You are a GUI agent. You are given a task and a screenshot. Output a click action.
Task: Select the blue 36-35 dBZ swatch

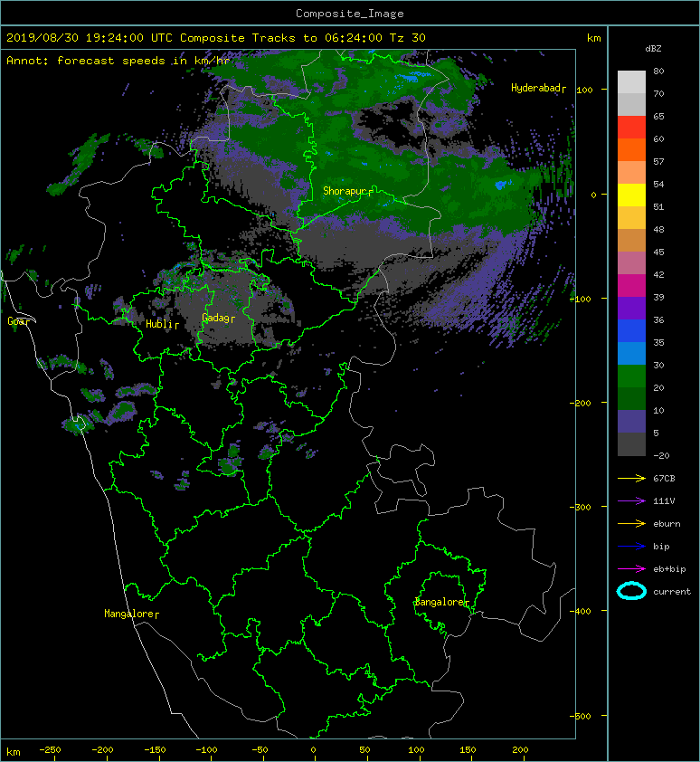[x=631, y=331]
